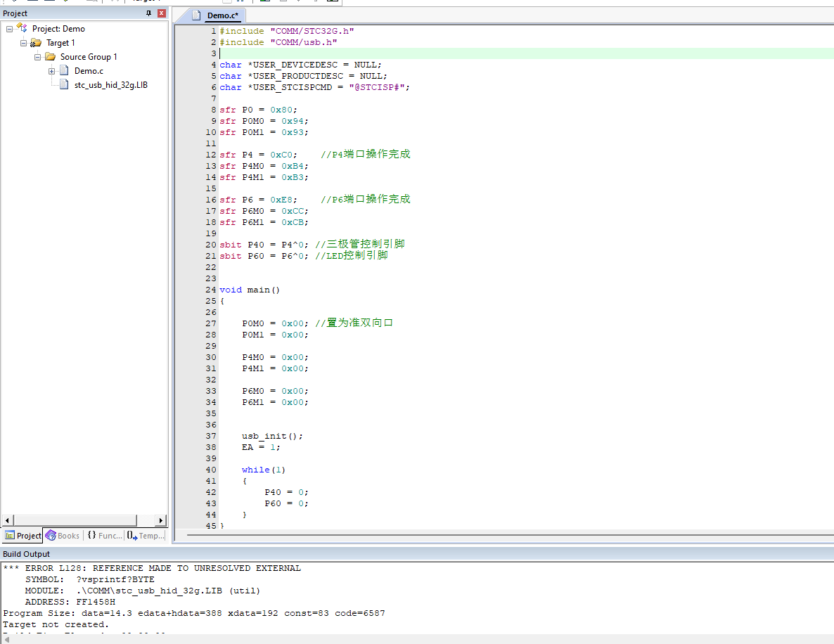Click the char *USER_DEVICEDESC = NULL line

[300, 65]
